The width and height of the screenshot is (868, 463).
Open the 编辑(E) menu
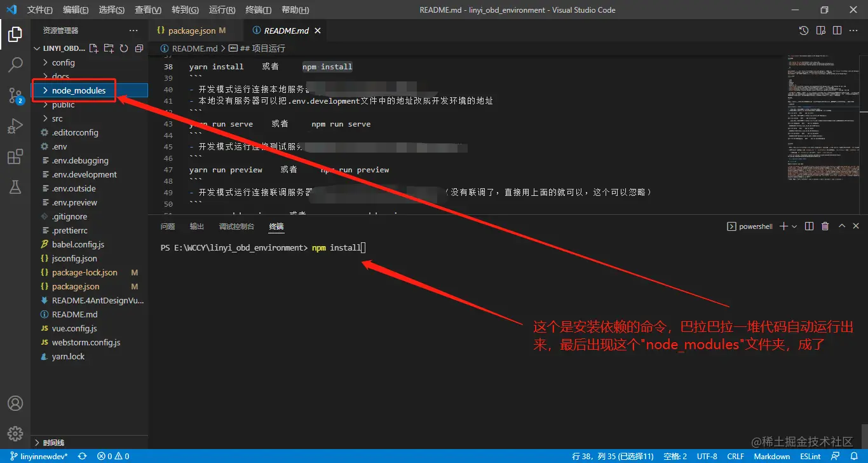click(76, 10)
